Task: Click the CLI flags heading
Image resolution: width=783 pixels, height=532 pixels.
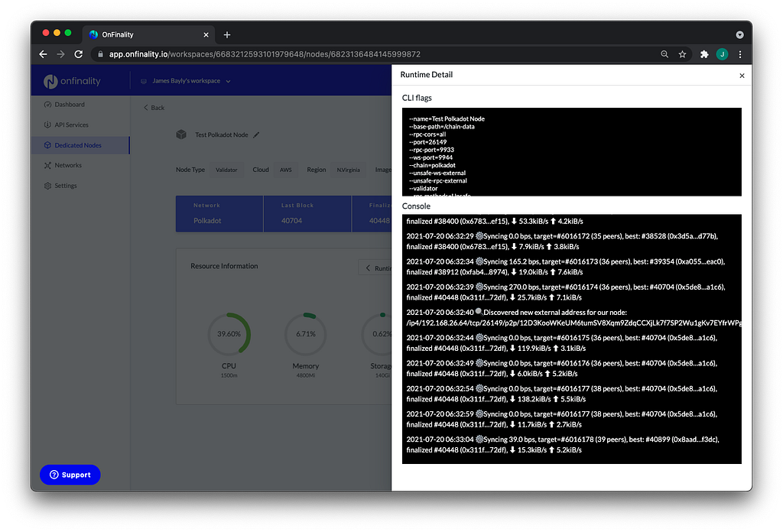Action: click(x=417, y=98)
